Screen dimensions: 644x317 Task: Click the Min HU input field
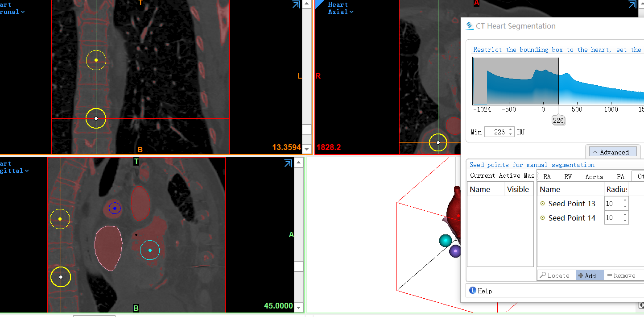[x=496, y=132]
